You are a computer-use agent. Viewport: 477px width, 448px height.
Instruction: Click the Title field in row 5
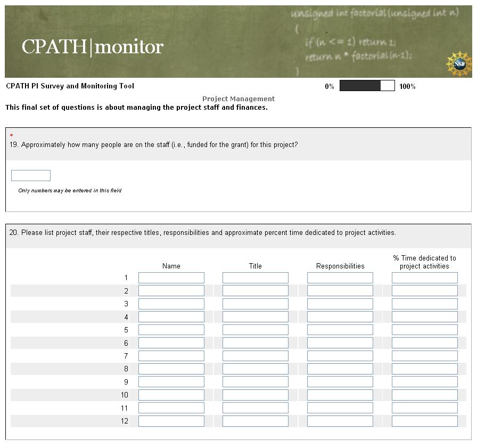(x=256, y=330)
